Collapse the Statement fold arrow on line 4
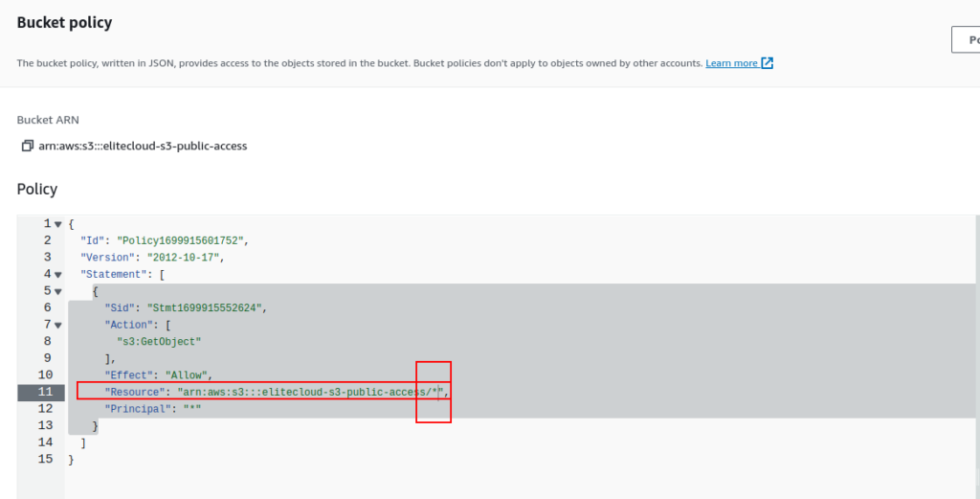 [x=57, y=275]
